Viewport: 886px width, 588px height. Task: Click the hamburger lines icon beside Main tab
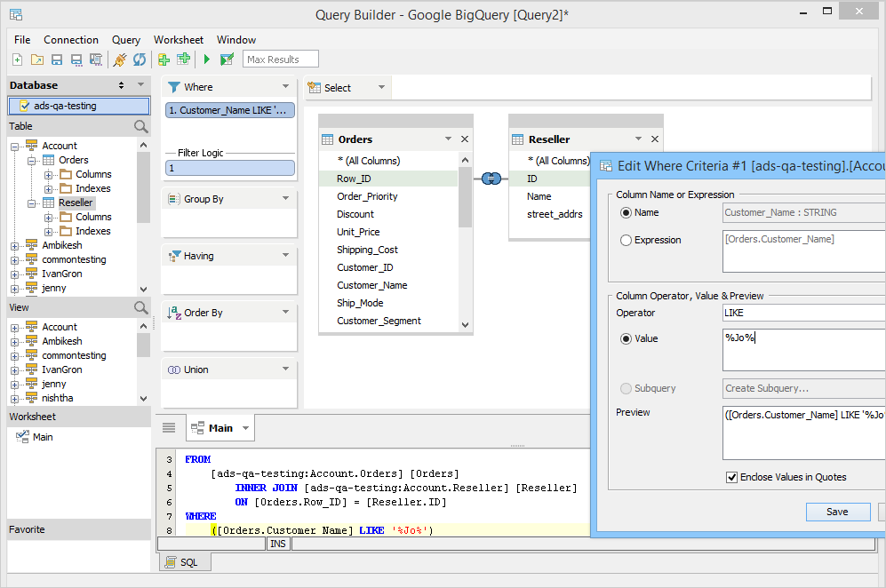[x=169, y=427]
